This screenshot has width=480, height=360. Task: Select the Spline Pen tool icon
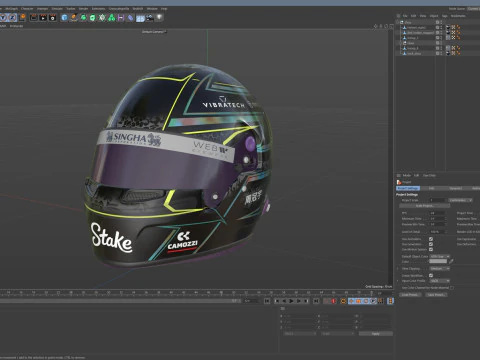tap(74, 18)
